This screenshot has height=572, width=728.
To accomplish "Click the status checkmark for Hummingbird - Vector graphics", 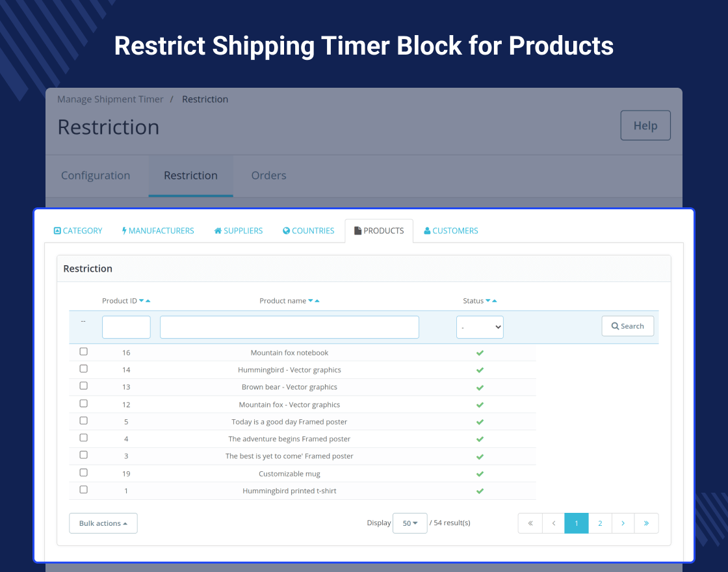I will point(480,370).
